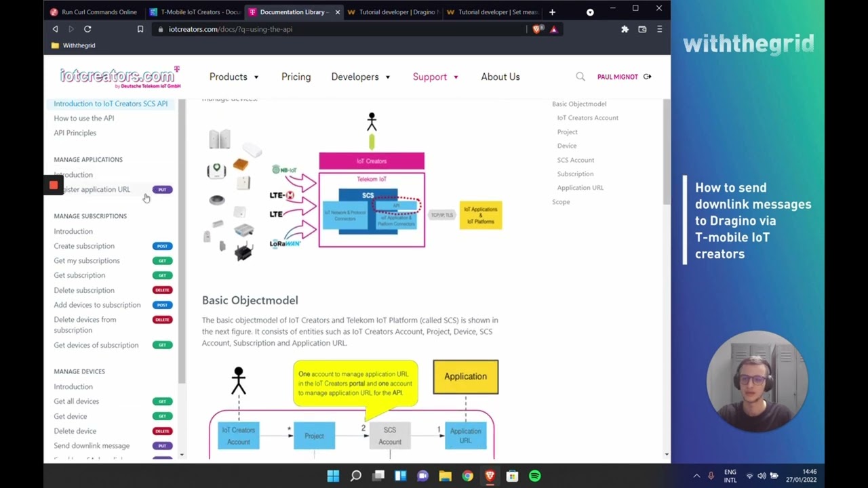Jump to SCS Account outline item
This screenshot has width=868, height=488.
tap(576, 160)
